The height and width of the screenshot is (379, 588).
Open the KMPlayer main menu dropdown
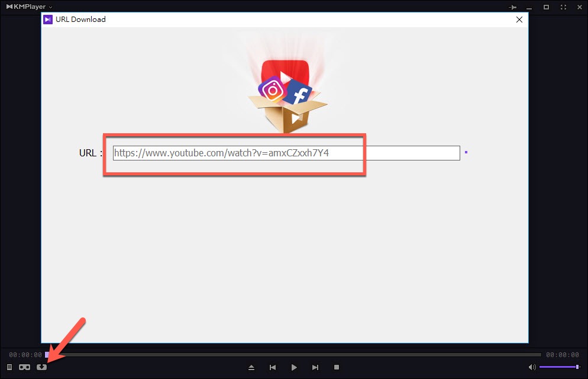tap(29, 7)
